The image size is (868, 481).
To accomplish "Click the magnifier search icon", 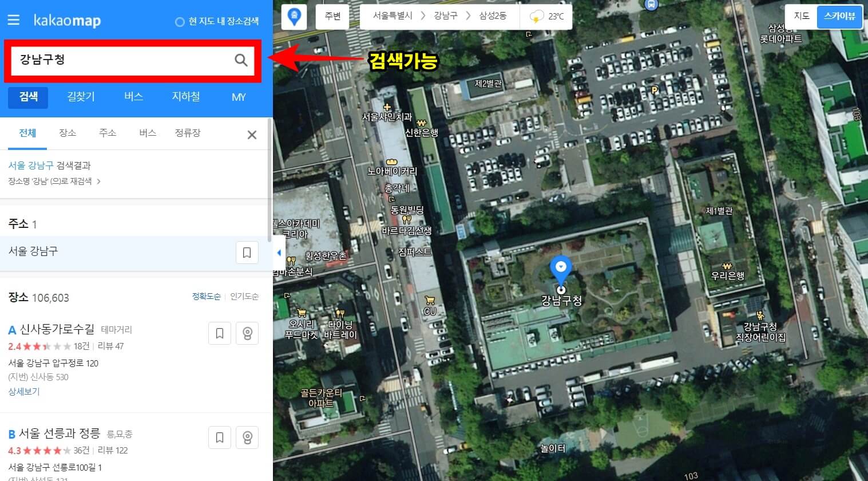I will 241,60.
